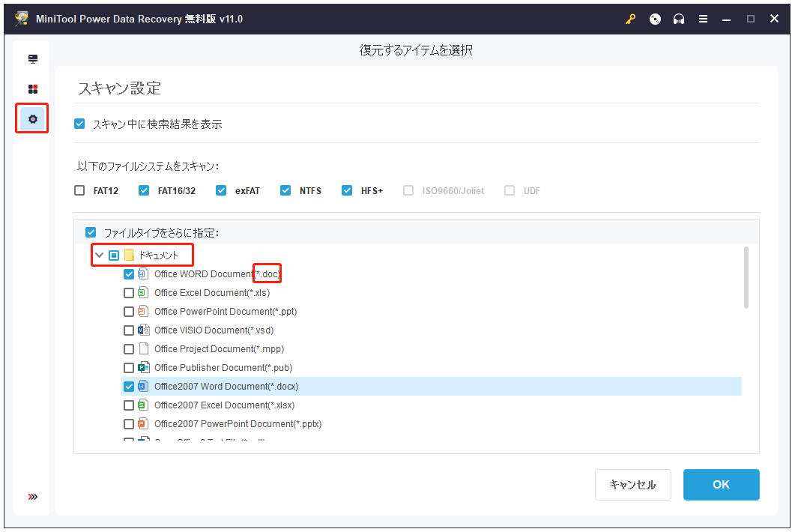This screenshot has width=798, height=532.
Task: Expand the sidebar with double chevron
Action: click(33, 497)
